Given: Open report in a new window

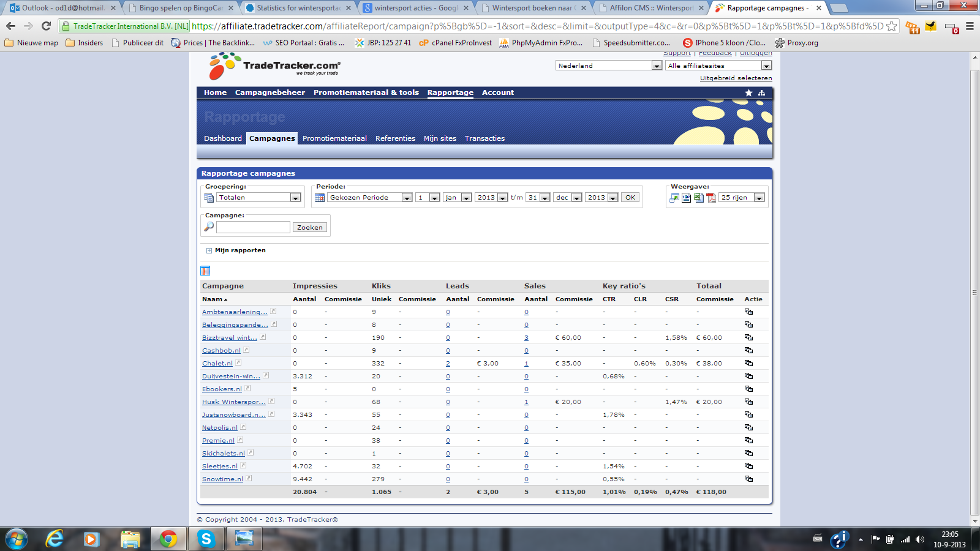Looking at the screenshot, I should click(x=674, y=198).
